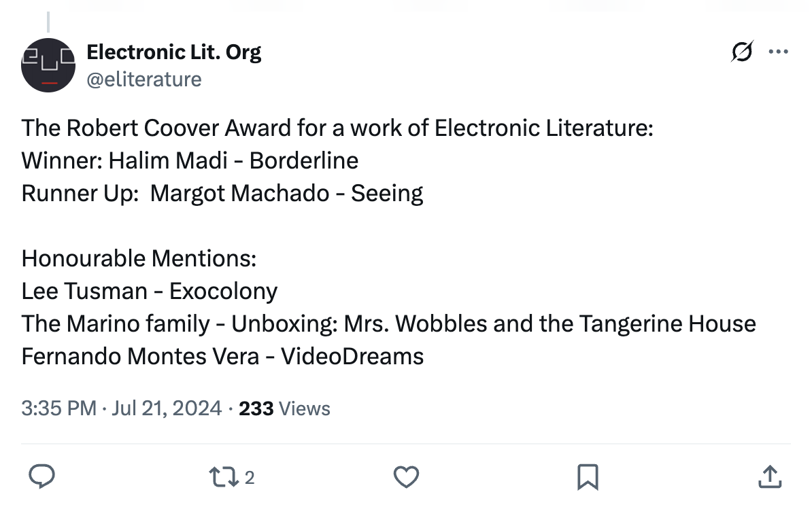Click the Robert Coover Award headline line
The height and width of the screenshot is (507, 812).
coord(337,128)
